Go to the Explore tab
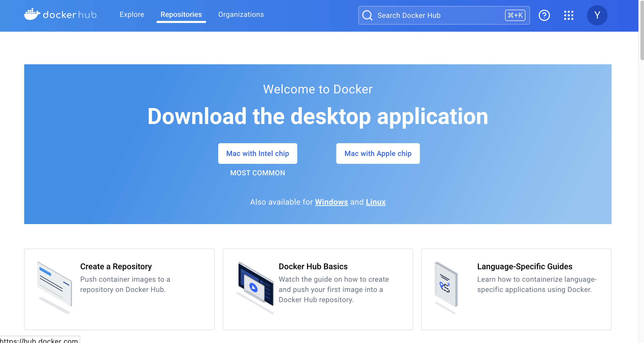The image size is (644, 343). [132, 15]
